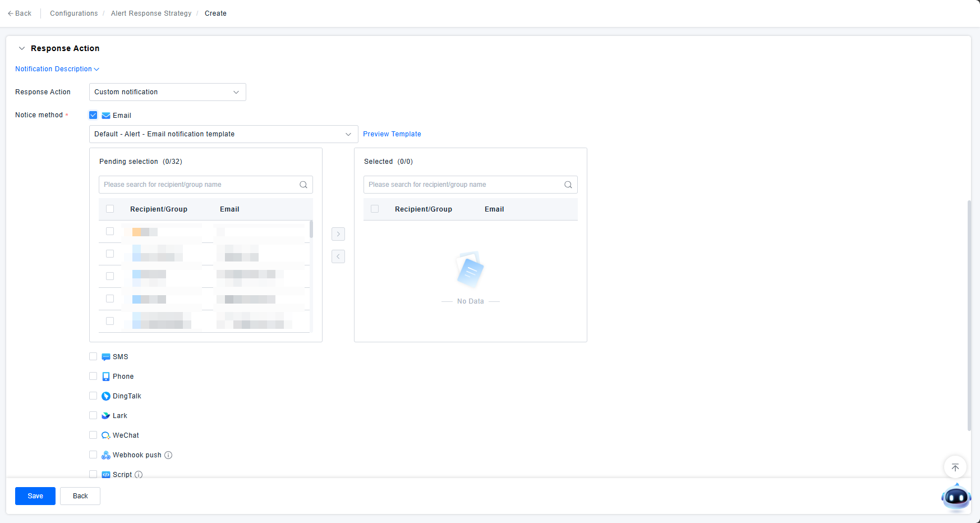
Task: Open the robot assistant chat icon
Action: (x=956, y=497)
